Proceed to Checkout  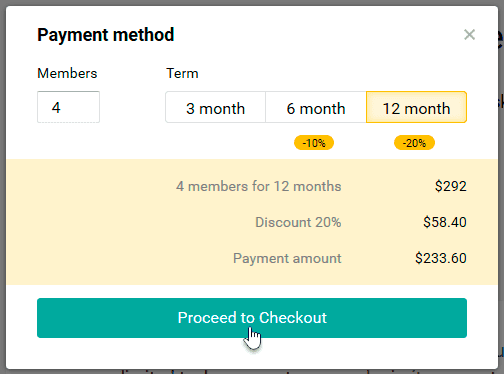coord(252,318)
